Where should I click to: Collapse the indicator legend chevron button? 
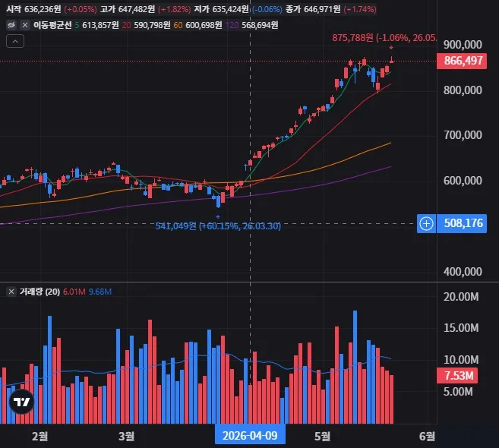pyautogui.click(x=15, y=41)
